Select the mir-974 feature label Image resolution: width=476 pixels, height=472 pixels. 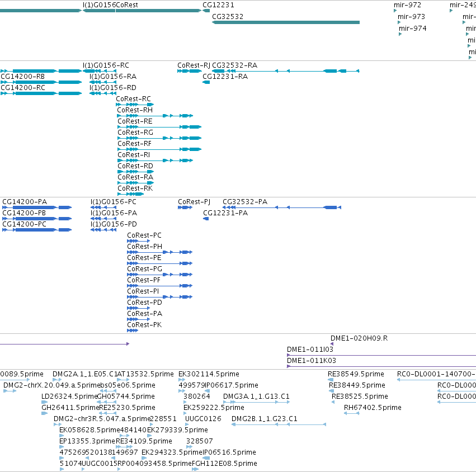tap(413, 29)
